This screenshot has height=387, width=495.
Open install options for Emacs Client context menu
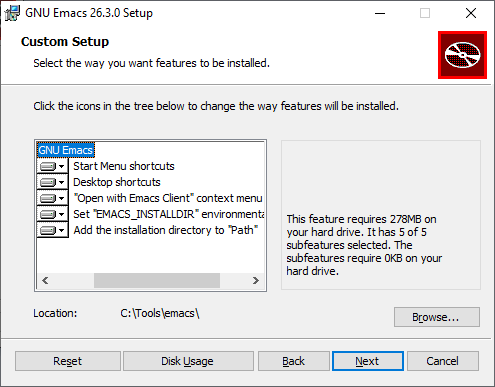(52, 198)
